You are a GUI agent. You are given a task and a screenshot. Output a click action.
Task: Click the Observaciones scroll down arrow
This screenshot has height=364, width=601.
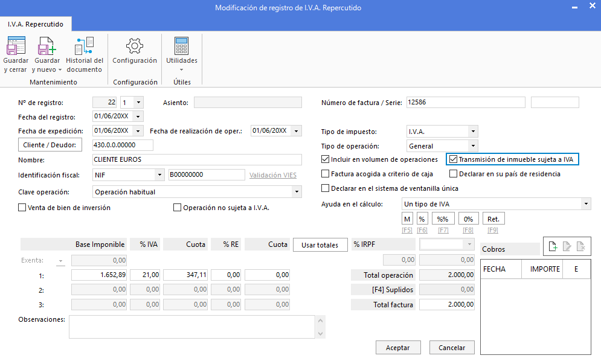click(321, 334)
